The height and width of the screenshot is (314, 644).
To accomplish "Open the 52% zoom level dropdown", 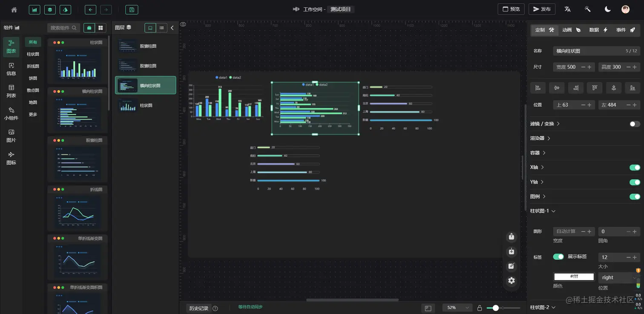I will tap(457, 308).
